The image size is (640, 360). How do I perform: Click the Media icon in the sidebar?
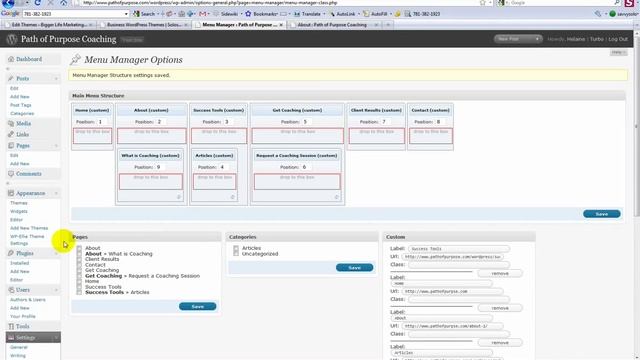click(x=11, y=123)
